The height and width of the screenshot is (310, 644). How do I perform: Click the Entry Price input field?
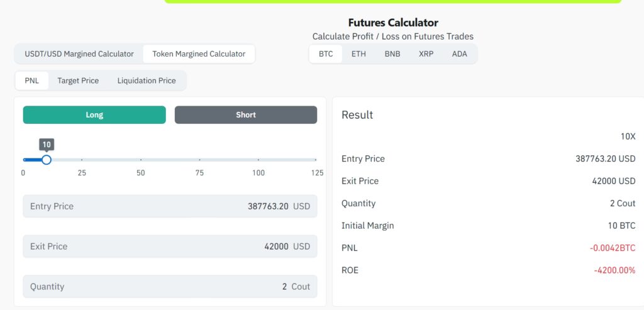(170, 206)
